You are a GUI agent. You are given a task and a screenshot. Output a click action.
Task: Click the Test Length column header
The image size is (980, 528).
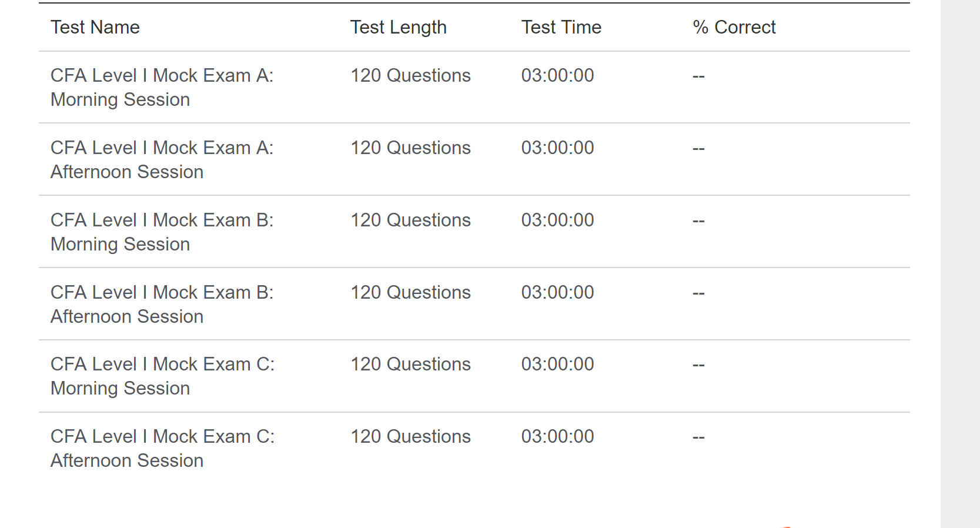click(x=398, y=27)
